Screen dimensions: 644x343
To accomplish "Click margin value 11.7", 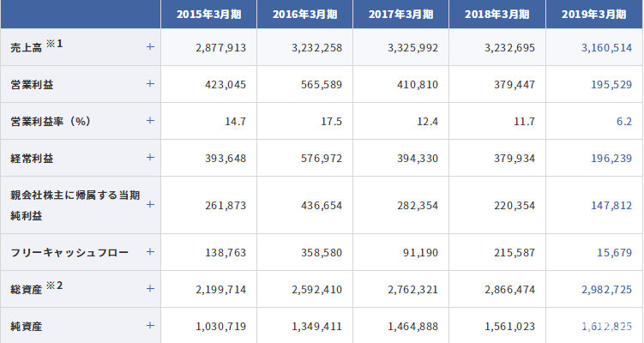I will click(524, 122).
